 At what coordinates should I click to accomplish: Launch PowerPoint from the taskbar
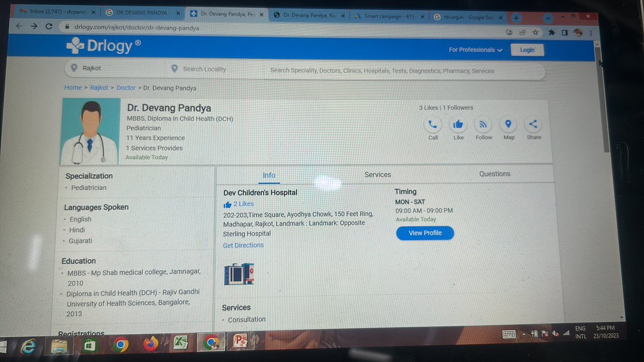click(x=240, y=341)
